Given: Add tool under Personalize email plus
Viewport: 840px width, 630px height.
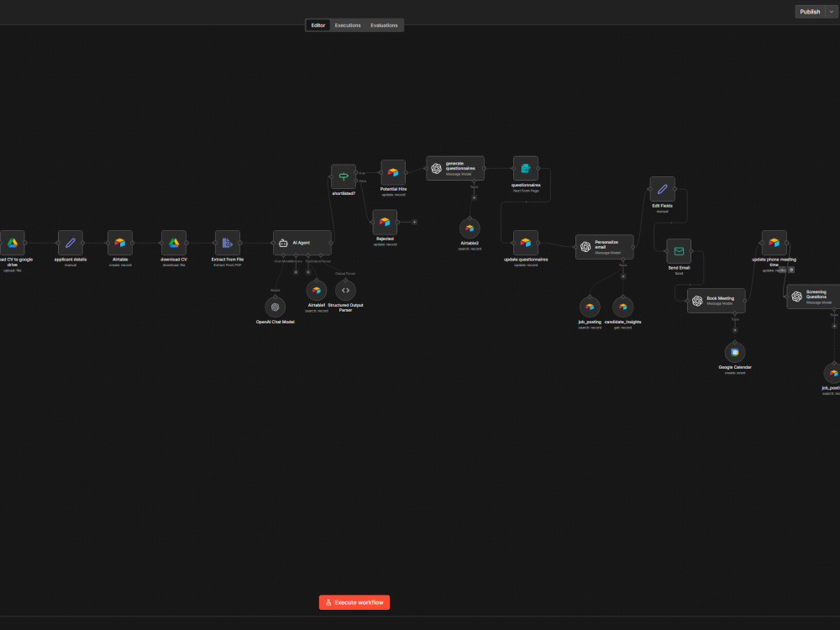Looking at the screenshot, I should pos(623,276).
